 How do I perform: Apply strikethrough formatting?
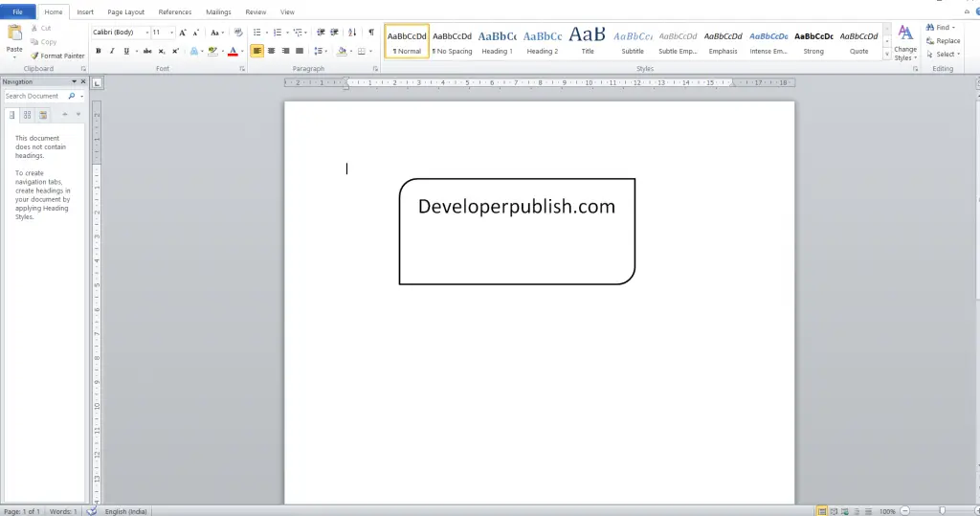[x=147, y=52]
